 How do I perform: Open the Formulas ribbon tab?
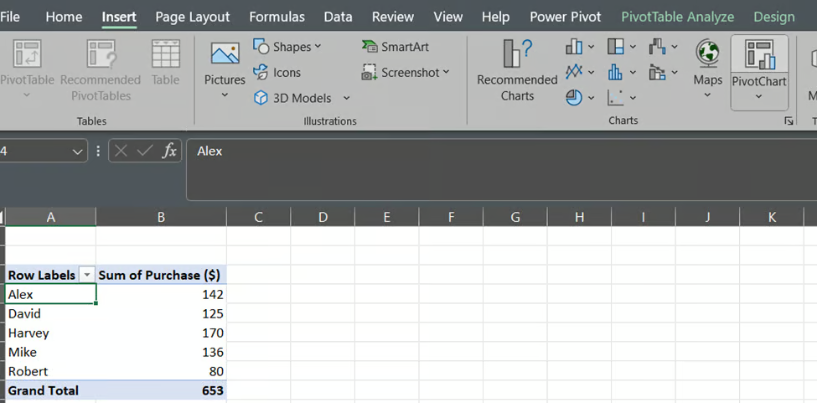(x=277, y=17)
